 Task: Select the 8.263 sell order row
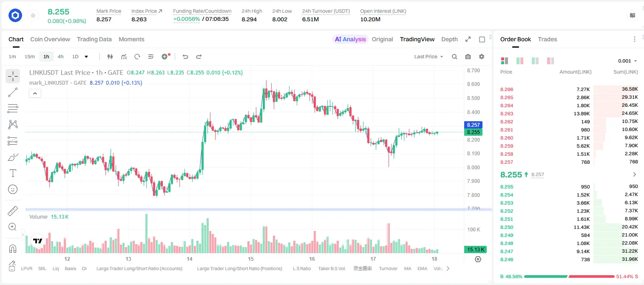[x=569, y=114]
